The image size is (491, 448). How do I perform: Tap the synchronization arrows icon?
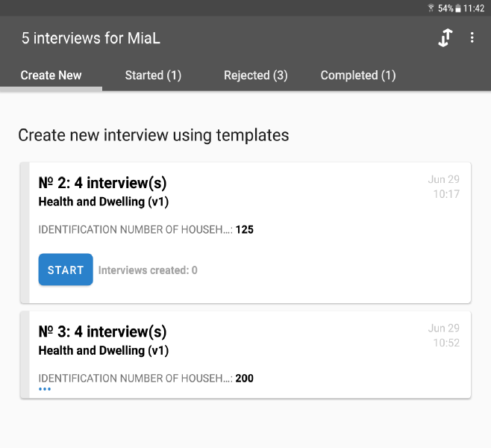point(445,38)
